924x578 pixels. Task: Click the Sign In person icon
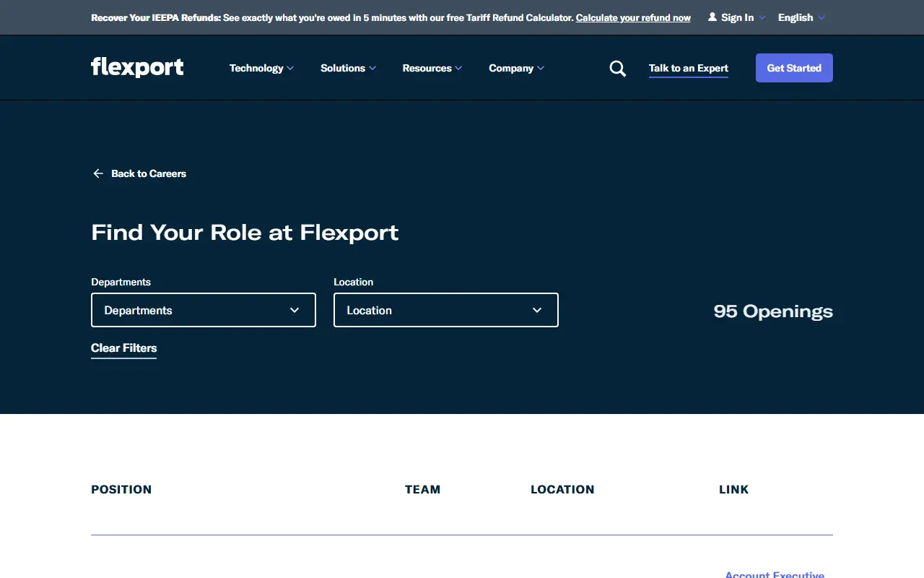(712, 17)
